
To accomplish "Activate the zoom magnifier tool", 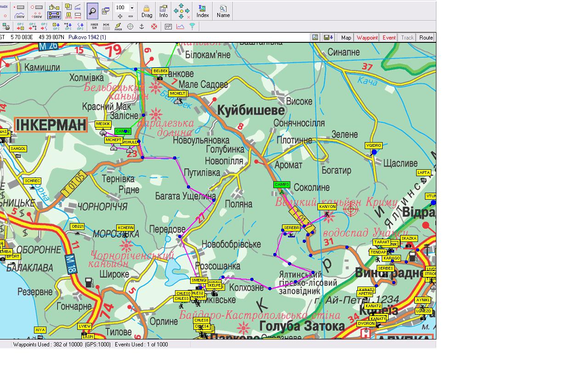I will coord(92,11).
